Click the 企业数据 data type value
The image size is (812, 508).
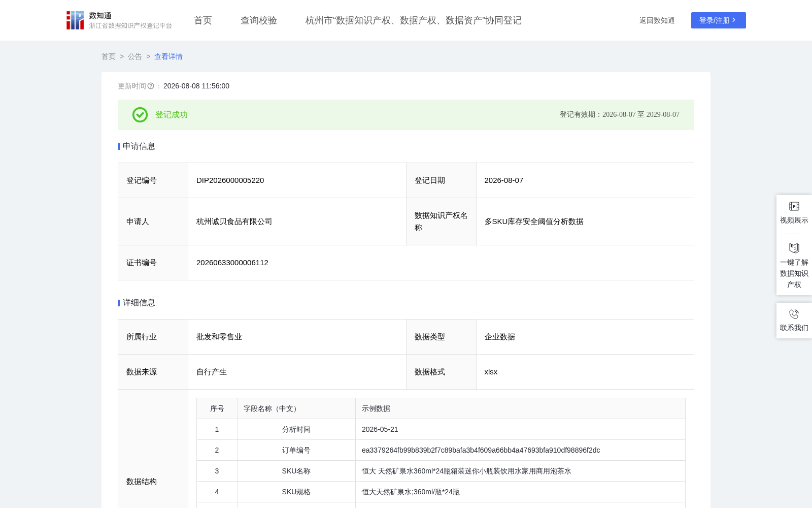tap(500, 337)
